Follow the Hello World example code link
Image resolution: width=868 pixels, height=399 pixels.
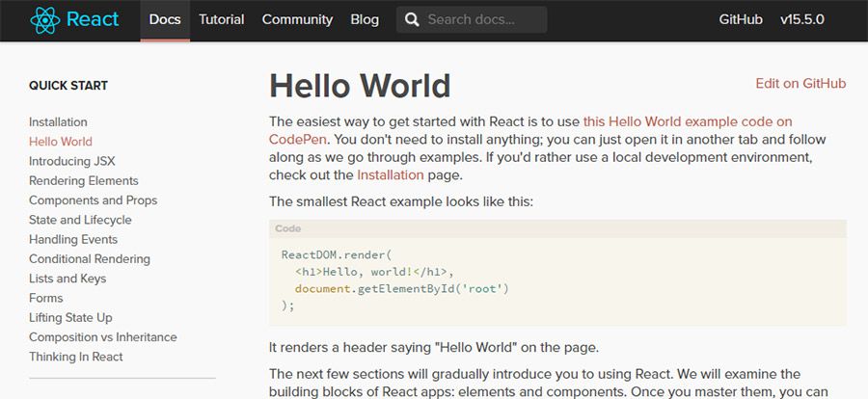click(x=688, y=121)
